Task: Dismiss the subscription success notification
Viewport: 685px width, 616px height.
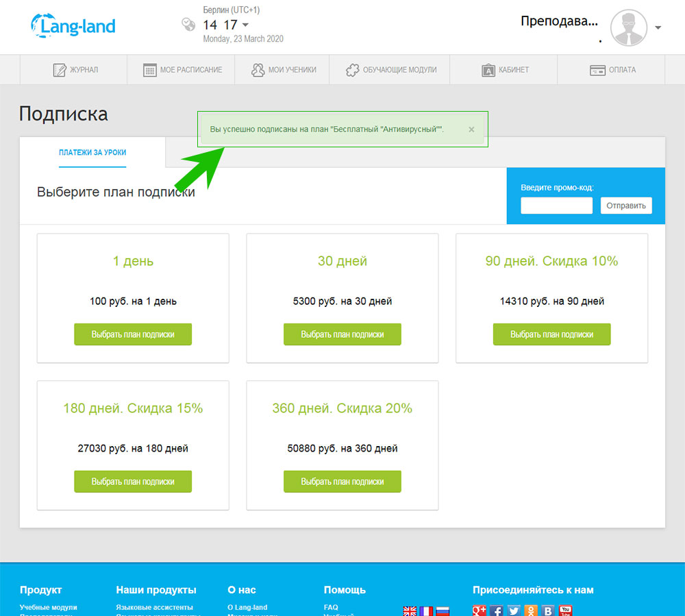Action: click(471, 130)
